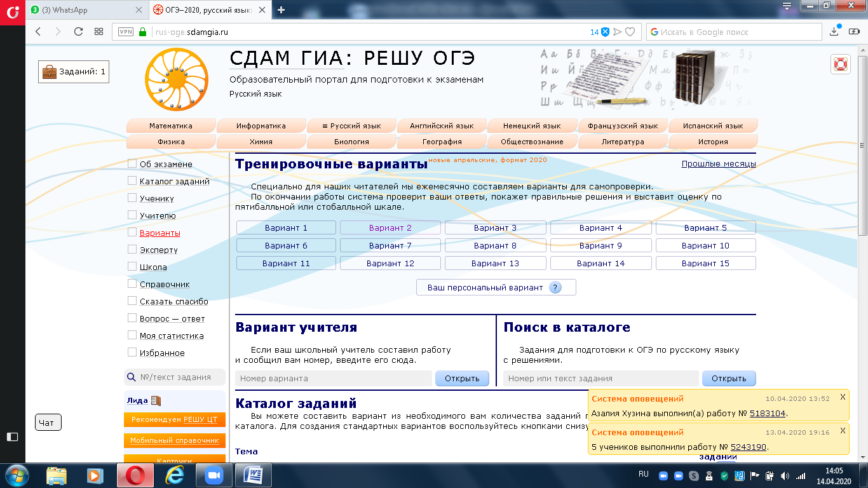Open the browser downloads icon

835,32
